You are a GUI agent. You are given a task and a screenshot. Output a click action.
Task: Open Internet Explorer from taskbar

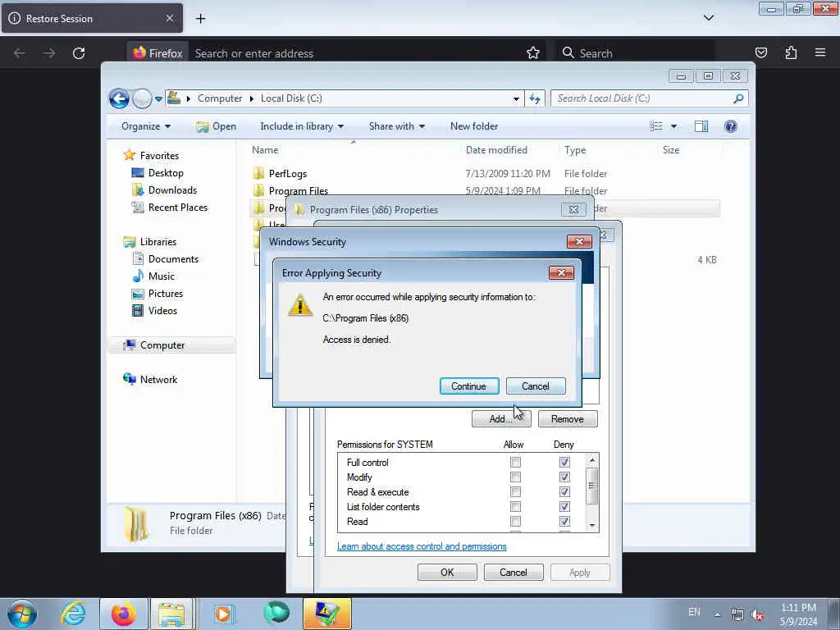(x=73, y=614)
